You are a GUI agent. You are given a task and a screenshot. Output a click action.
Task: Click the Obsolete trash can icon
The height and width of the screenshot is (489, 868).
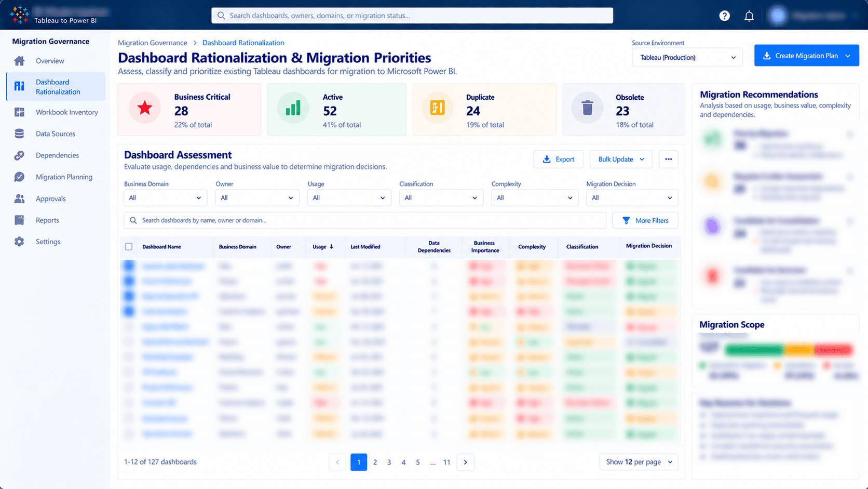[587, 108]
